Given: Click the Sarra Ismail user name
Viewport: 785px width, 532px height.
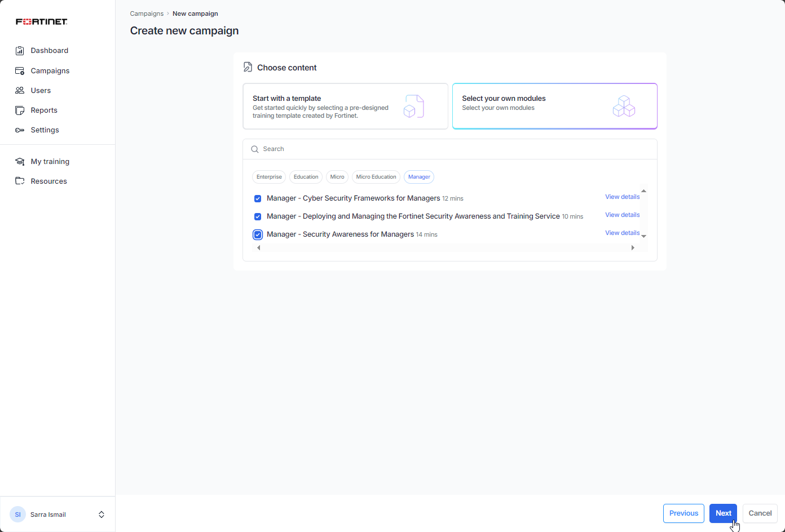Looking at the screenshot, I should tap(48, 515).
